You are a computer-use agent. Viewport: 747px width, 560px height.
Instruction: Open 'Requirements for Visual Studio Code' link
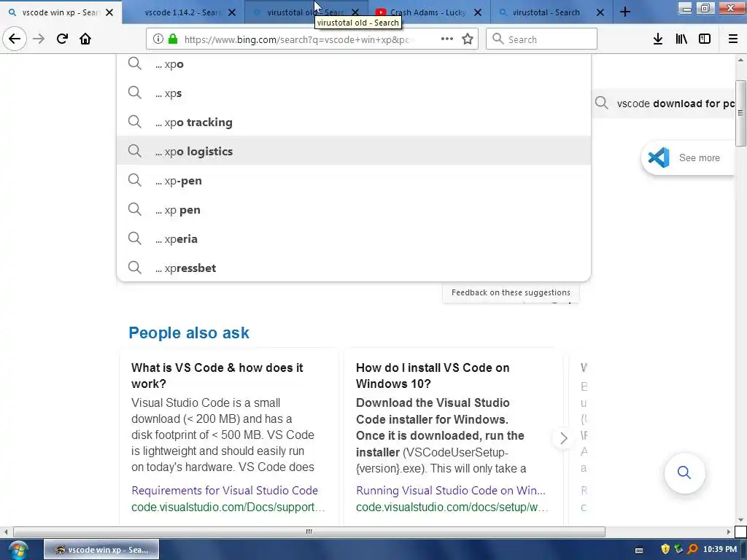click(225, 491)
